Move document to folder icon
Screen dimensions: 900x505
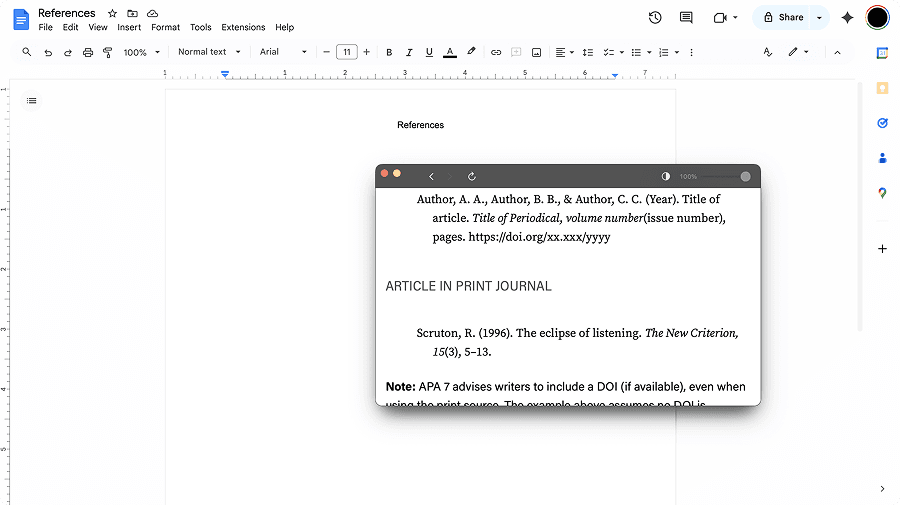[133, 13]
